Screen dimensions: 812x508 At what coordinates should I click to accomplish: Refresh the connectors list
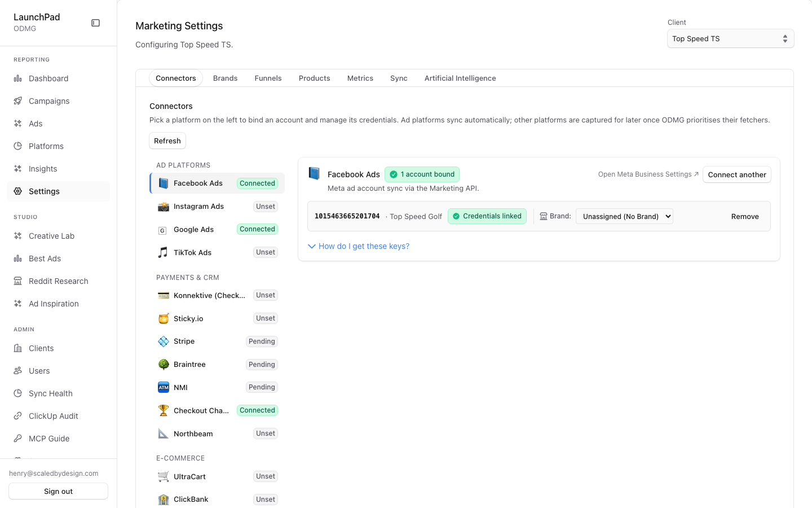pos(167,141)
